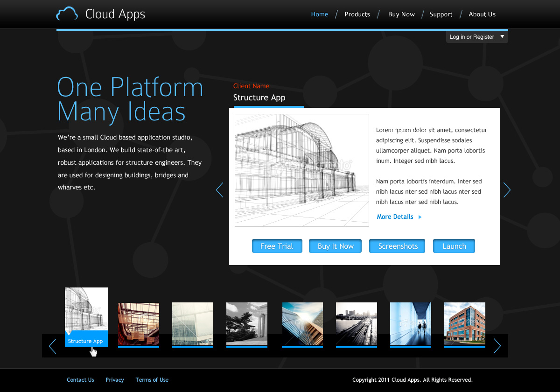Navigate to the Support page

(441, 14)
